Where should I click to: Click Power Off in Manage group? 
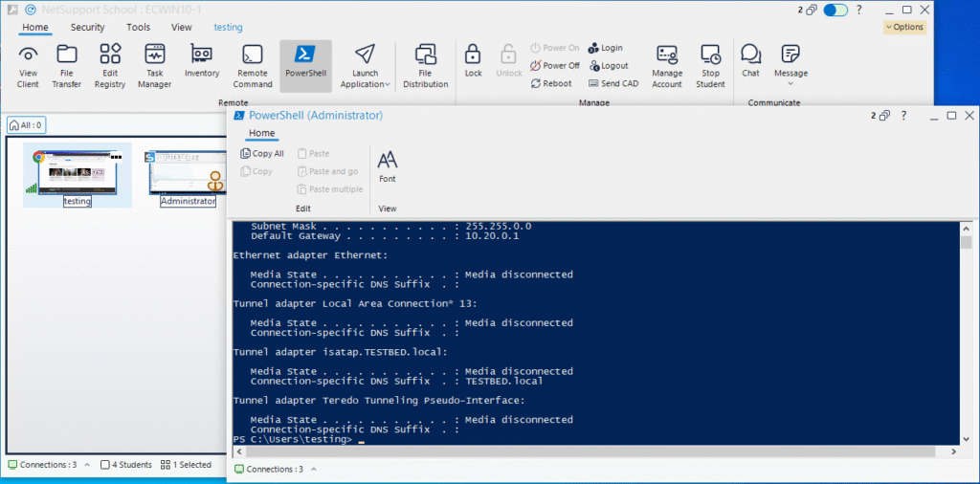(555, 66)
